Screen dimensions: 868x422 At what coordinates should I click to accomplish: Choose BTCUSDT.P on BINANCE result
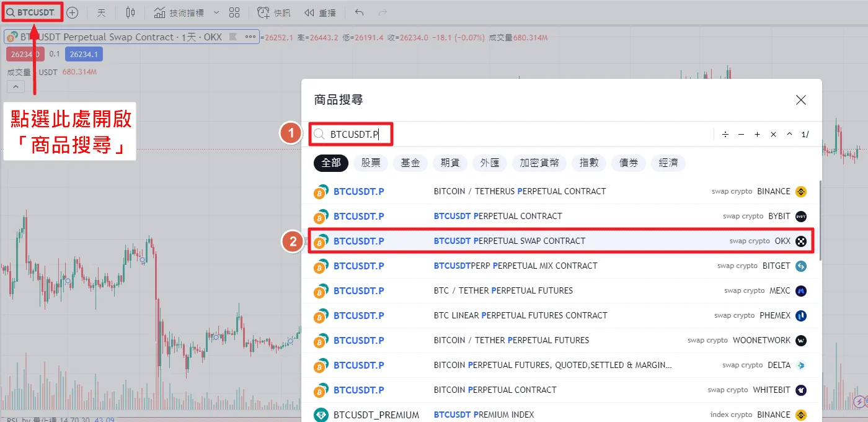click(560, 191)
